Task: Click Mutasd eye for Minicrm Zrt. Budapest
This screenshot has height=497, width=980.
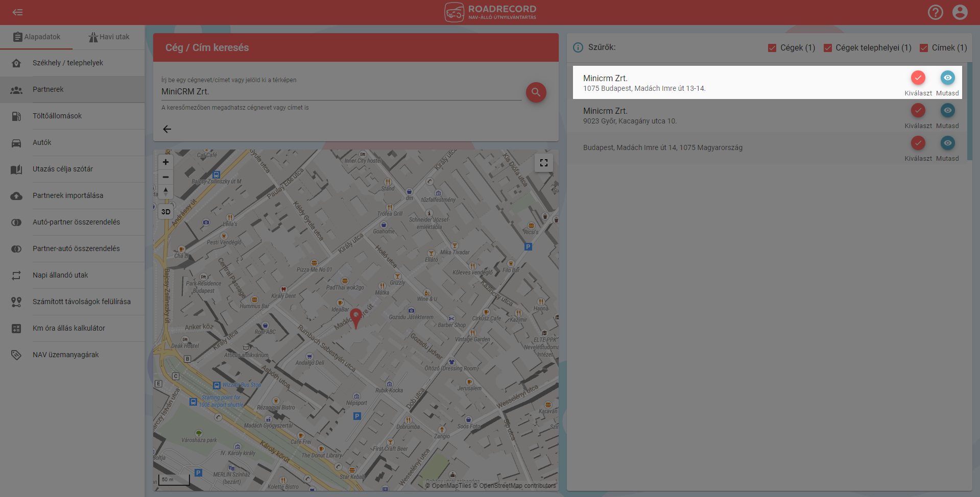Action: (947, 78)
